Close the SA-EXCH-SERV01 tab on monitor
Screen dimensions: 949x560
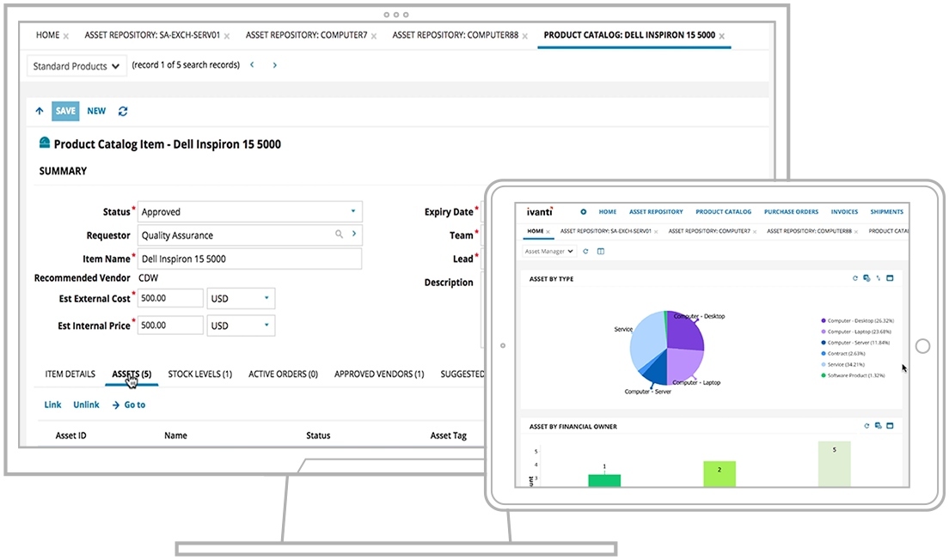227,36
